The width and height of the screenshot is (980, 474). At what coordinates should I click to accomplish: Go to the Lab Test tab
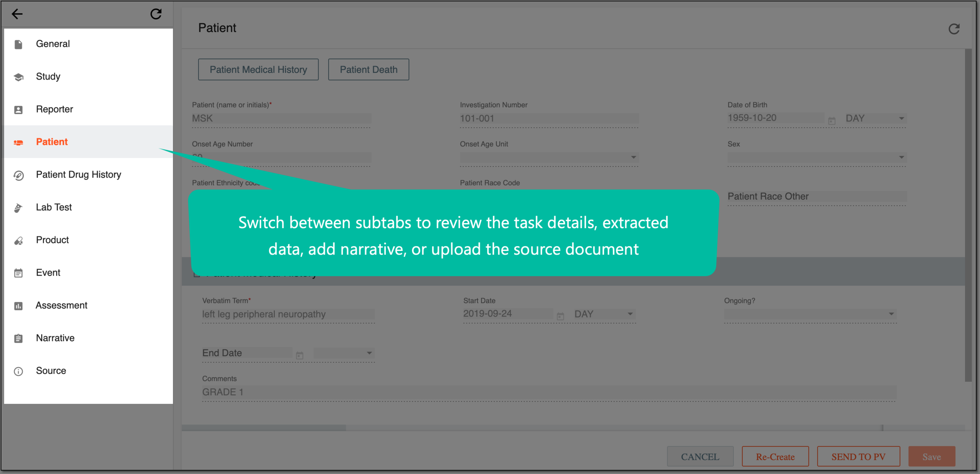pyautogui.click(x=89, y=207)
